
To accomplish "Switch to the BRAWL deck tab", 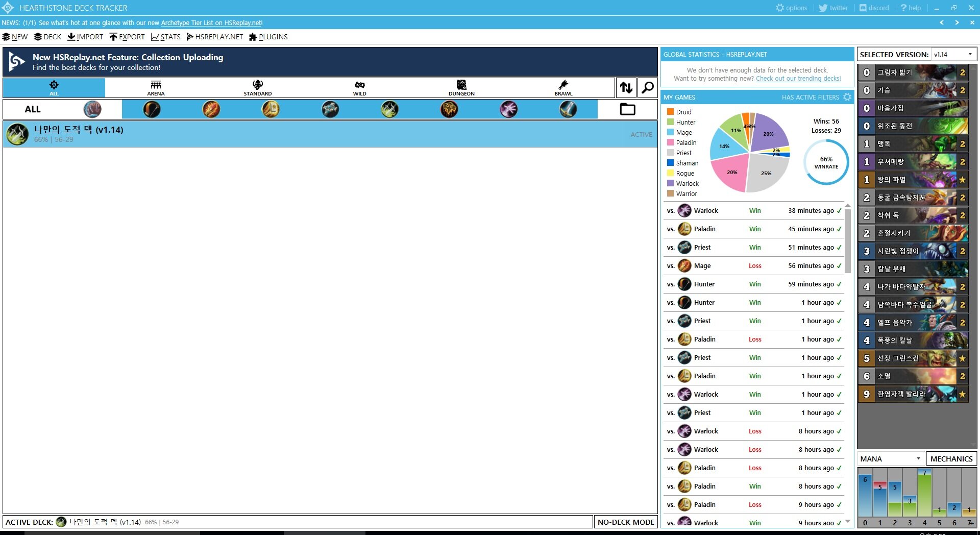I will click(x=563, y=88).
